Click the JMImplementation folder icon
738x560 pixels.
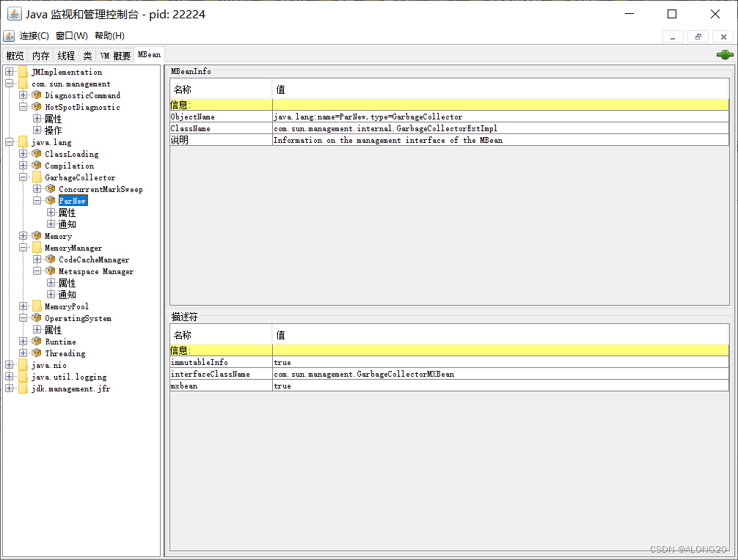click(x=23, y=72)
